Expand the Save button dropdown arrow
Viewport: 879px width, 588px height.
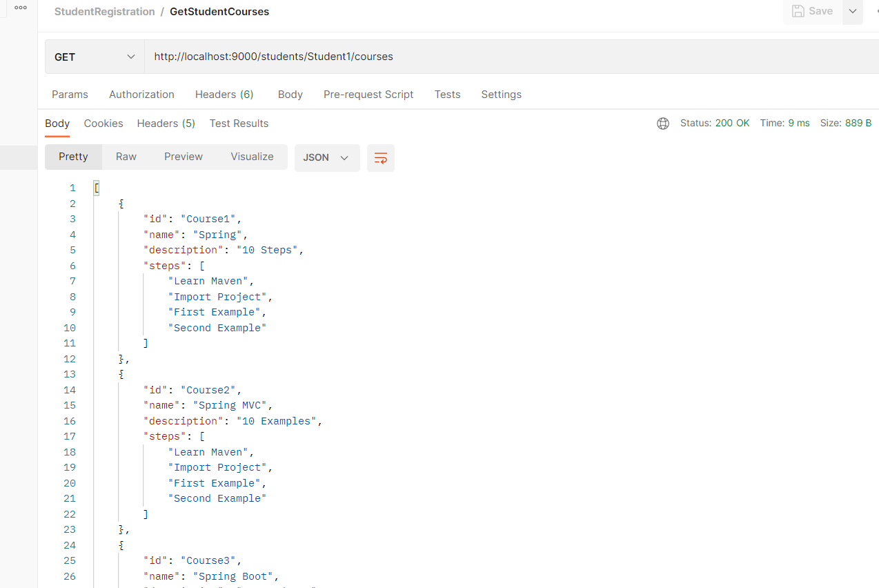[x=853, y=11]
